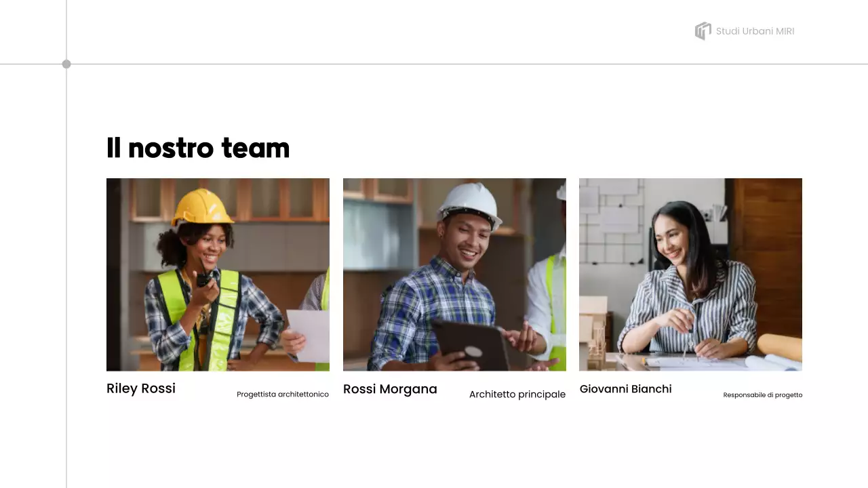868x488 pixels.
Task: Select the Giovanni Bianchi name label
Action: (626, 389)
